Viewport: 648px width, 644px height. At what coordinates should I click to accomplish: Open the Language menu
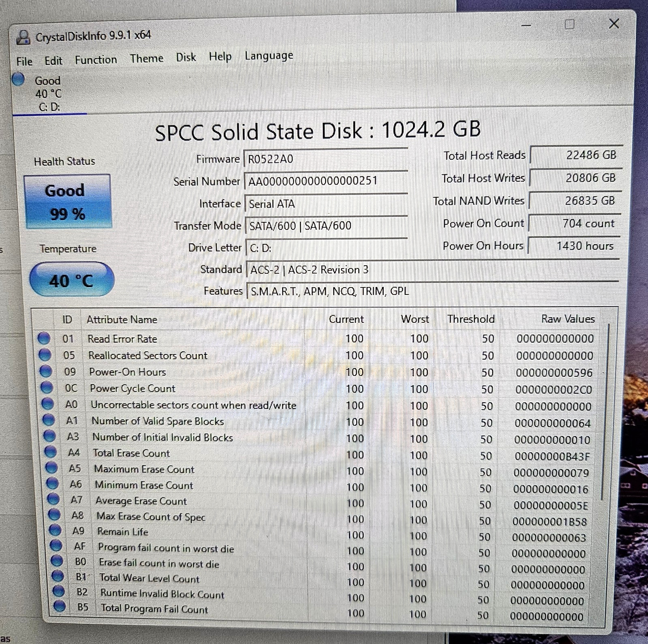(269, 55)
